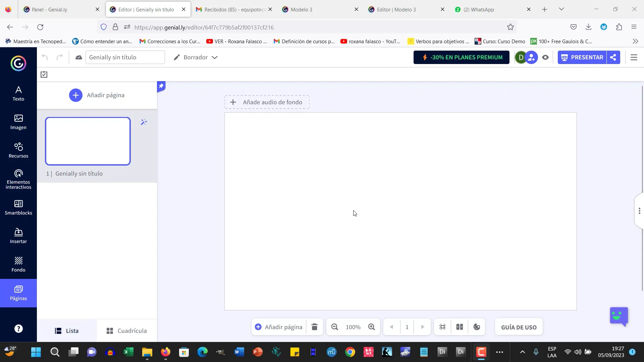Click the -30% EN PLANES PREMIUM banner

pos(462,57)
